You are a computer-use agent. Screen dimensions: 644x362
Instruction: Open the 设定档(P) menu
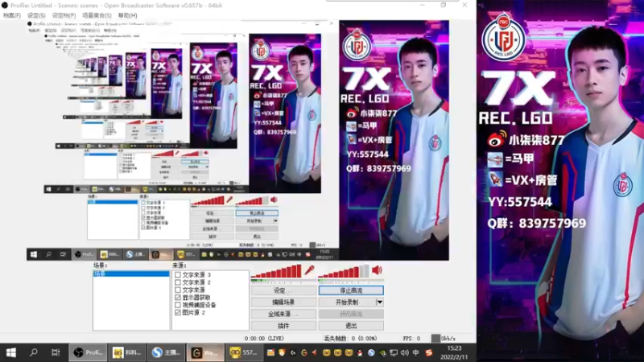click(64, 15)
